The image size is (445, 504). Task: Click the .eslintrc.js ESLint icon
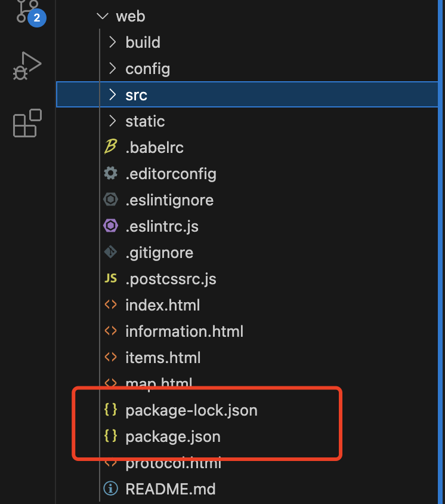pos(110,226)
